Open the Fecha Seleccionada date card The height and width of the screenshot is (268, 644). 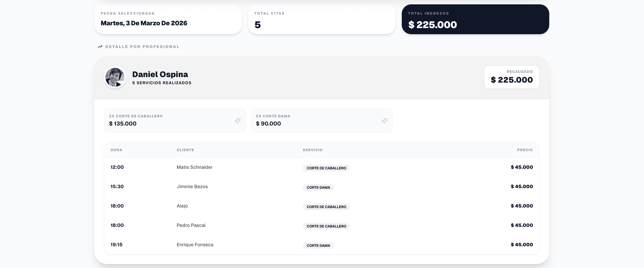point(168,19)
